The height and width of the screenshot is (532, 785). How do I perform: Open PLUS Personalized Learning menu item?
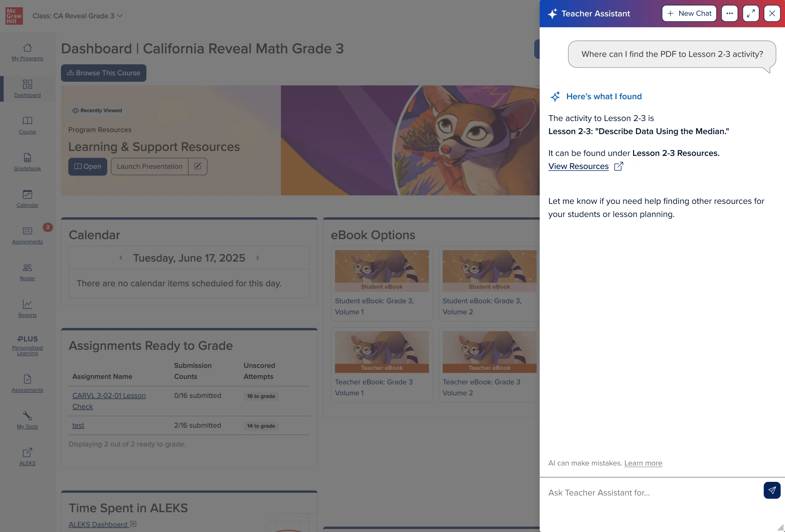pos(27,345)
